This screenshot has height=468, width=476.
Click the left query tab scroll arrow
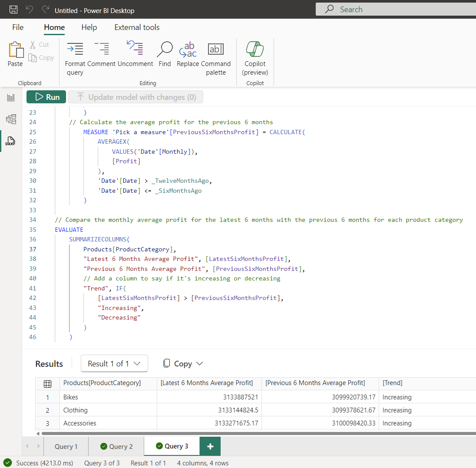(x=27, y=446)
